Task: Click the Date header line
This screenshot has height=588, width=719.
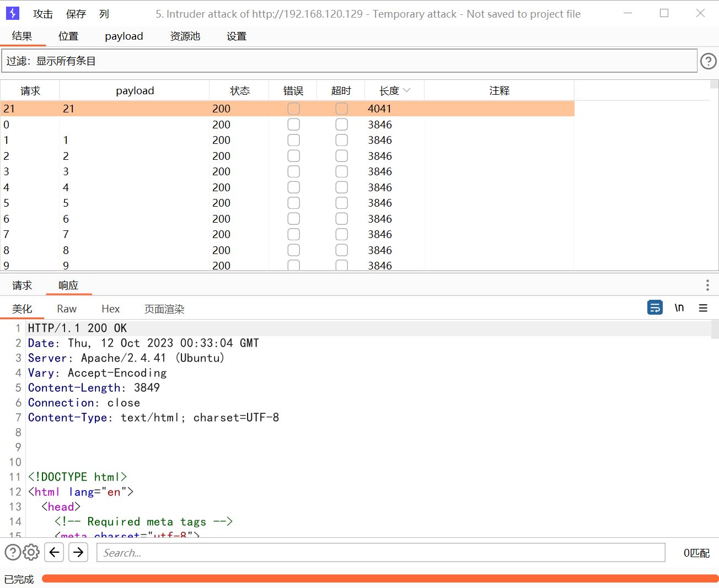Action: (143, 343)
